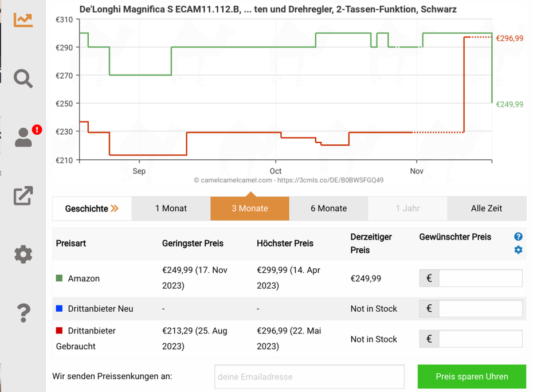533x392 pixels.
Task: Open the price chart icon in sidebar
Action: pos(23,19)
